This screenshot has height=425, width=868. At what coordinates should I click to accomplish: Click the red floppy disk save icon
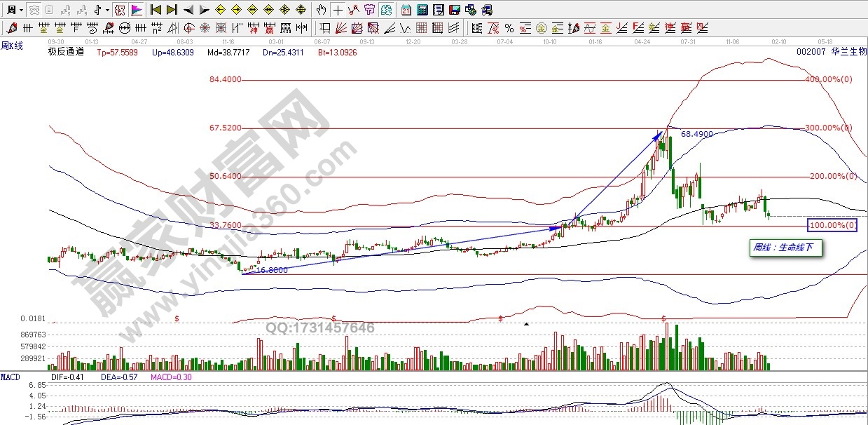pos(454,10)
